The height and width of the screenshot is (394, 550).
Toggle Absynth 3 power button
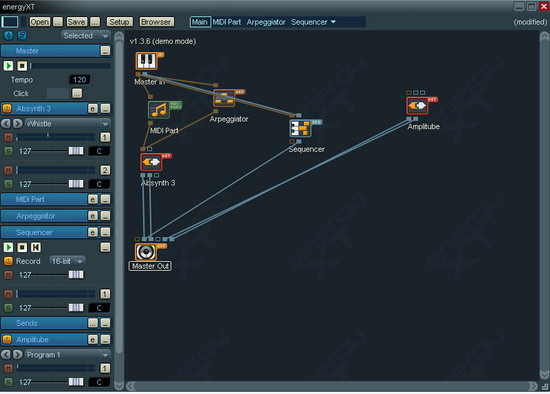[x=7, y=108]
